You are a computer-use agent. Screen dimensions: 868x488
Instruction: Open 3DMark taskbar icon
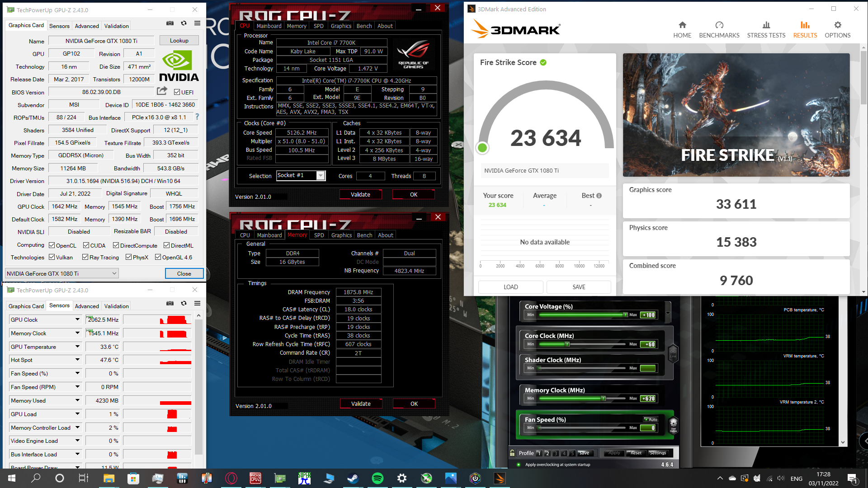[x=500, y=478]
